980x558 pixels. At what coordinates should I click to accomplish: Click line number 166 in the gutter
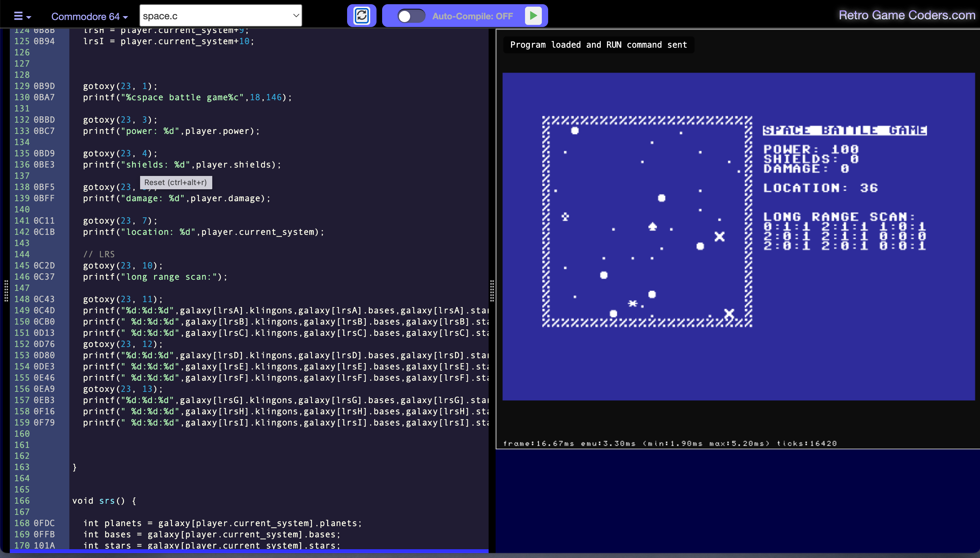point(22,501)
